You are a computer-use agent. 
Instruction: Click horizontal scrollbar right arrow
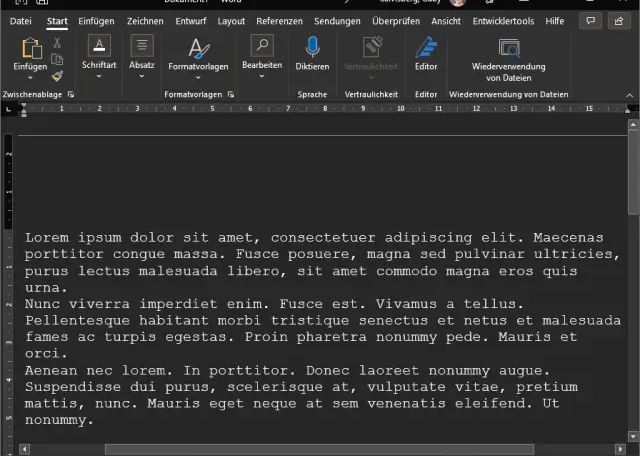[620, 449]
